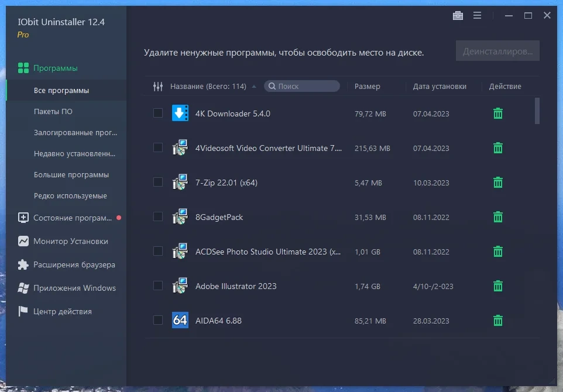Click the 7-Zip 22.01 (x64) name
This screenshot has width=563, height=392.
point(226,183)
